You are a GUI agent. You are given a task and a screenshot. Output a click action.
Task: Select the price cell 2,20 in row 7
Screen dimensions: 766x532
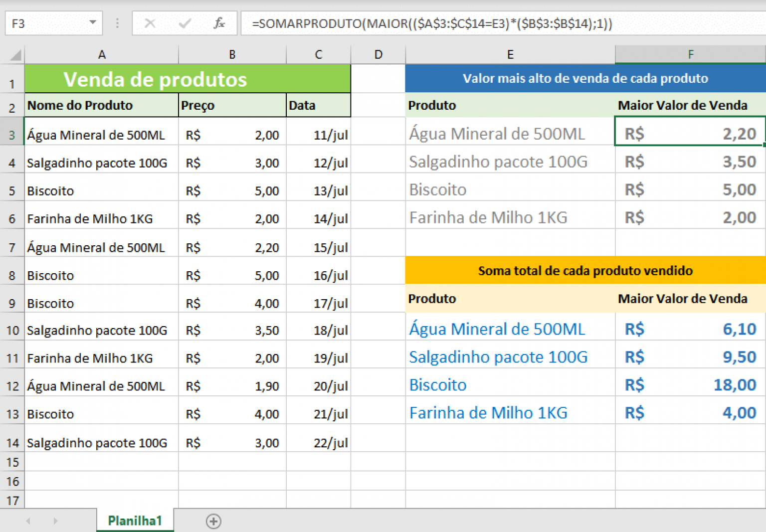(x=232, y=244)
